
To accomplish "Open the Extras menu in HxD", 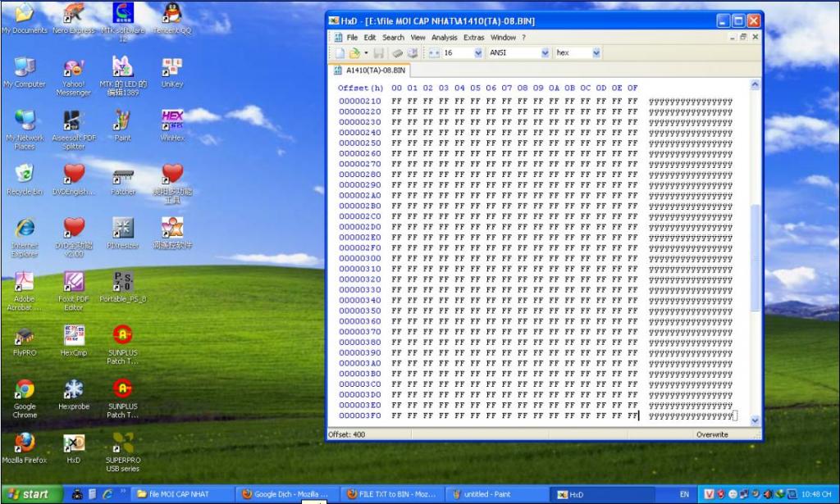I will point(473,38).
